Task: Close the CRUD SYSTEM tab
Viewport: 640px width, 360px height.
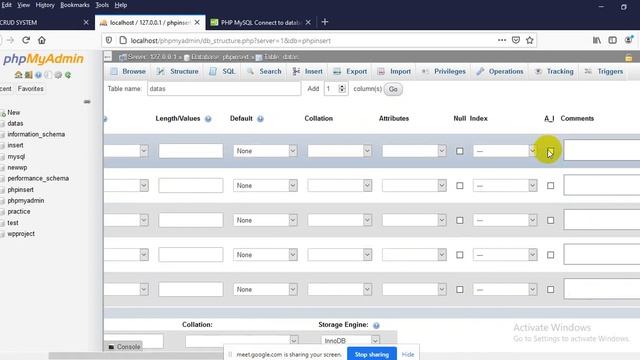Action: (x=86, y=22)
